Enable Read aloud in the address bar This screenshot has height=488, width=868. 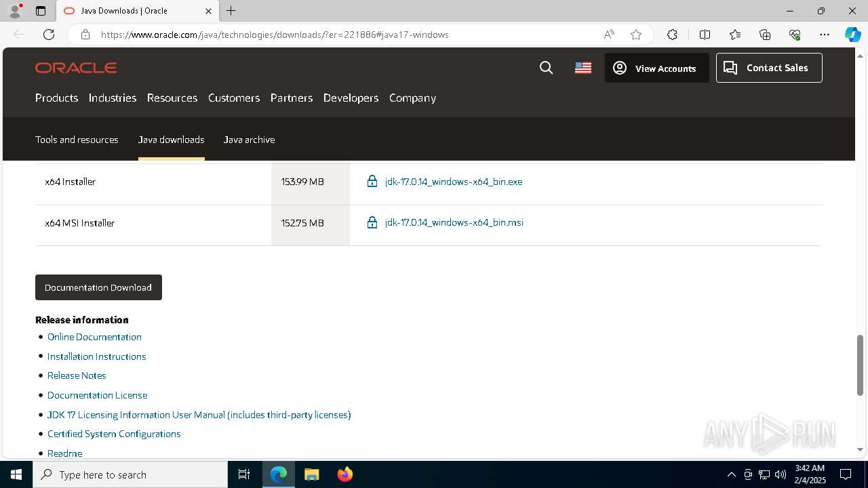point(609,35)
